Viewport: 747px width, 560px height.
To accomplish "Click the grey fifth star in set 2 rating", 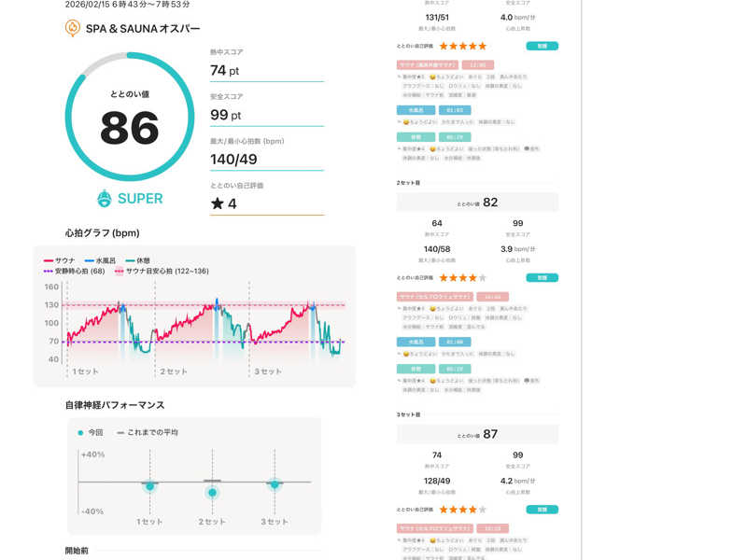I will tap(482, 278).
